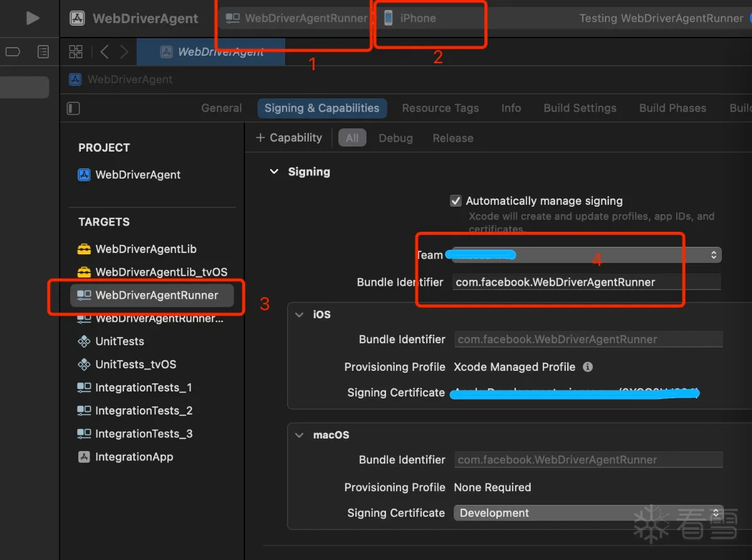Click the IntegrationTests_1 target icon
This screenshot has height=560, width=752.
pyautogui.click(x=84, y=388)
